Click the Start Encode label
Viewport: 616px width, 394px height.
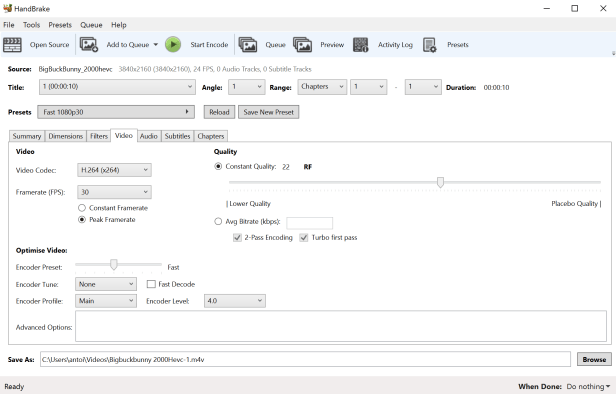209,45
